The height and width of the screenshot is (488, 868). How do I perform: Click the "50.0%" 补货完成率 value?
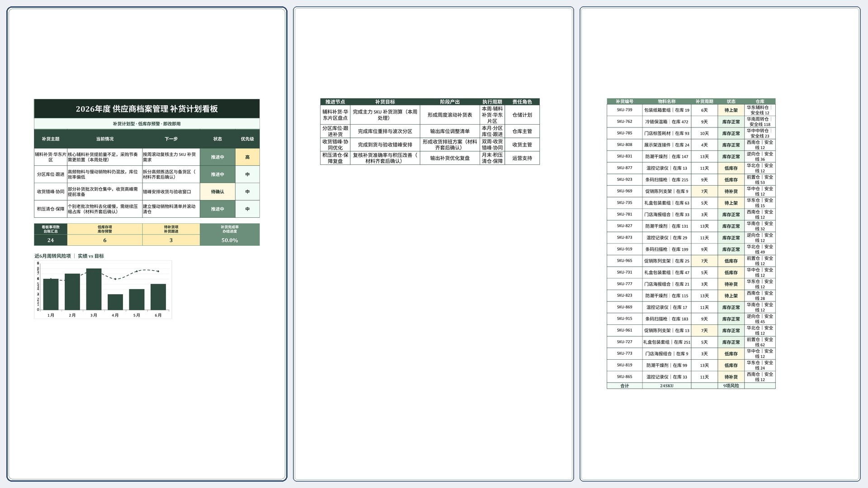click(230, 240)
